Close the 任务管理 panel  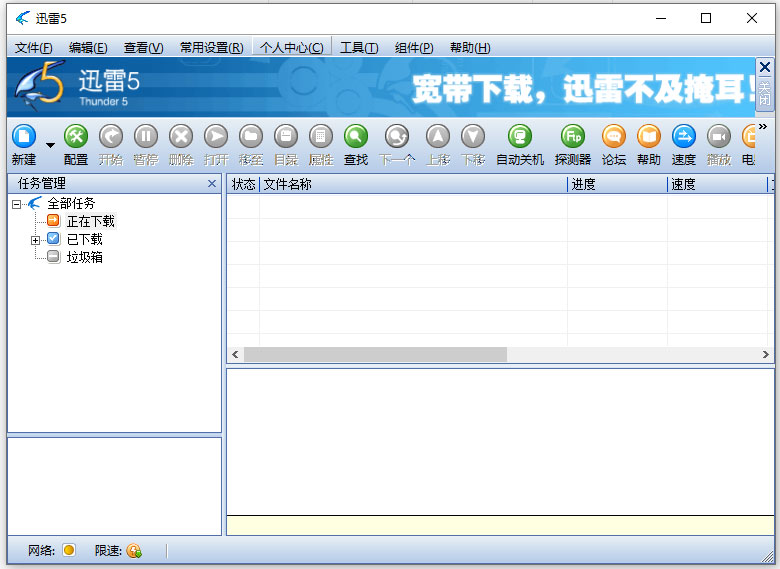click(x=212, y=184)
